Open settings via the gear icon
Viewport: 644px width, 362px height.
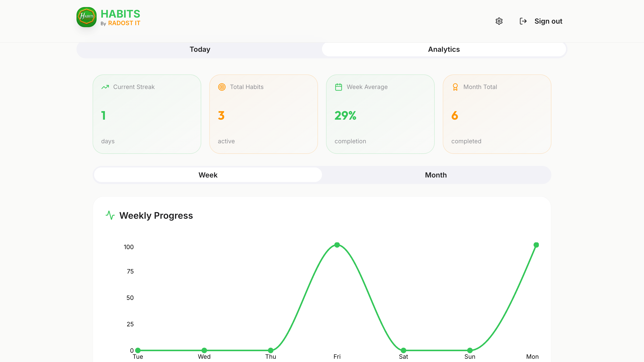pos(499,21)
